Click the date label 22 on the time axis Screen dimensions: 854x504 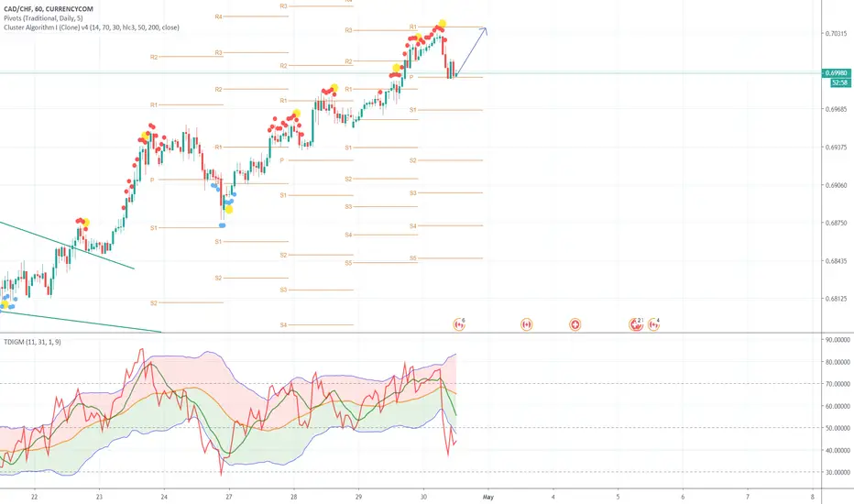[34, 497]
